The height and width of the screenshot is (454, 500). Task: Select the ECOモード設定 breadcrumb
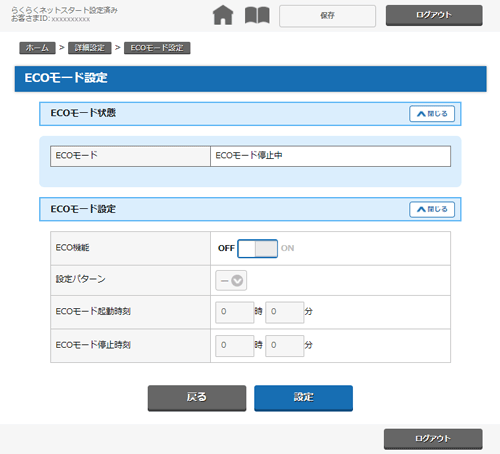click(157, 48)
